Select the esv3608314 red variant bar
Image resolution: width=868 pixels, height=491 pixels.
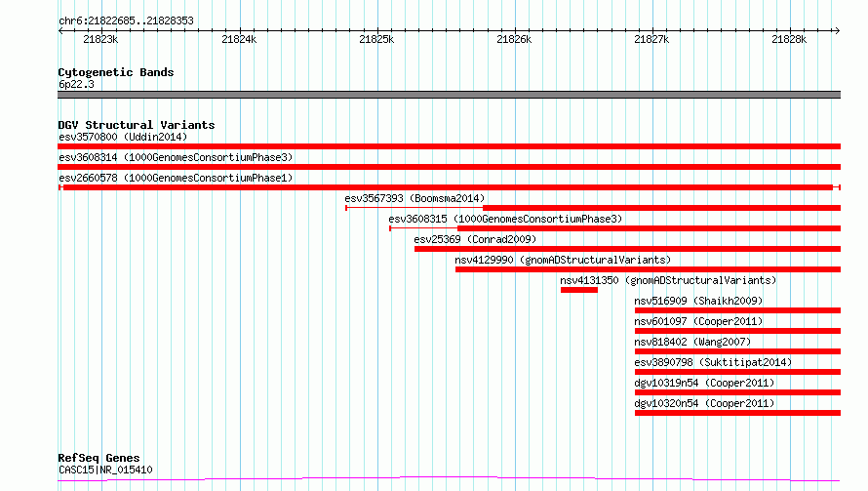point(449,167)
